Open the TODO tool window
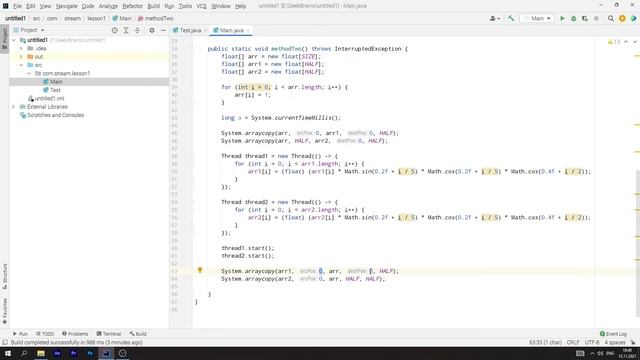 point(44,334)
